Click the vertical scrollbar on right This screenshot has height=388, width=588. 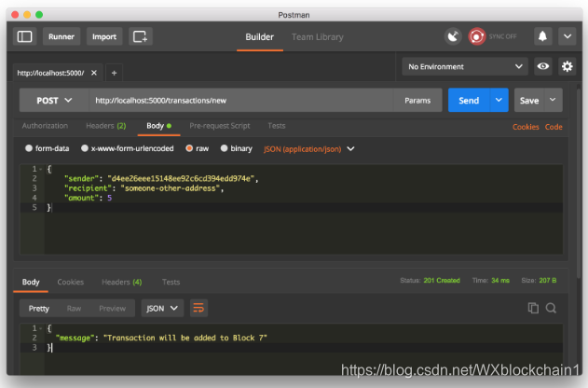579,184
